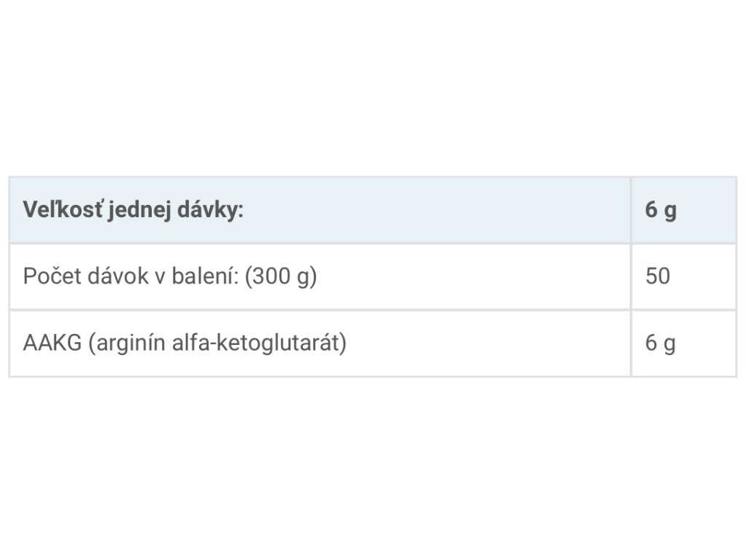Click the '6 g' value in AAKG row
This screenshot has height=560, width=747.
coord(660,343)
